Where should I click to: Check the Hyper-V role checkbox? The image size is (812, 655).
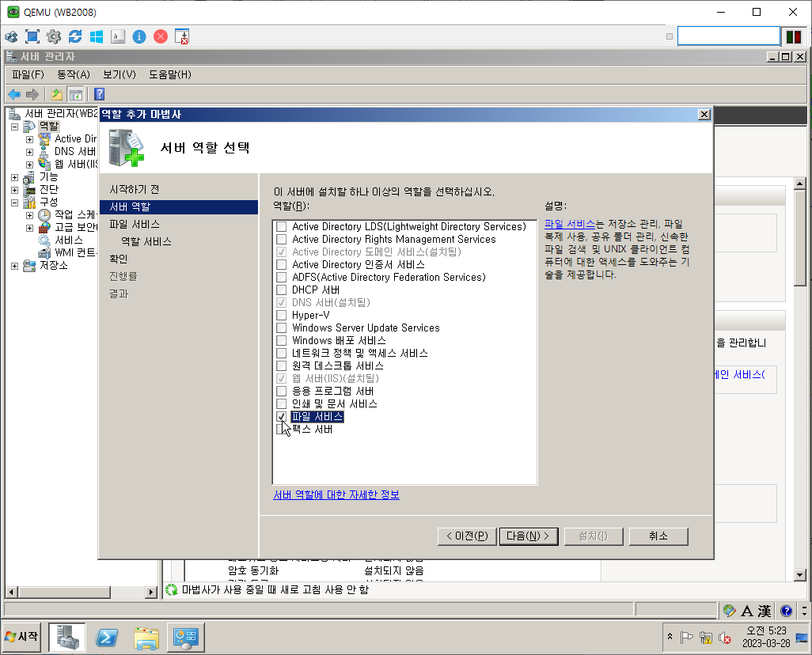click(x=281, y=316)
